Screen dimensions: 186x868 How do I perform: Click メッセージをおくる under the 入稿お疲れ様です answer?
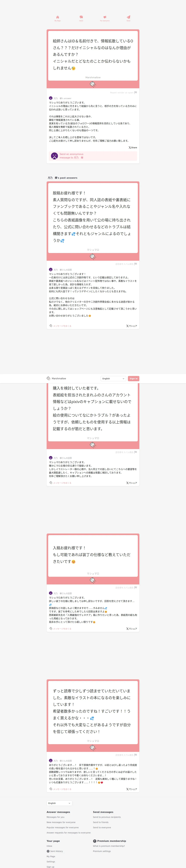62,629
